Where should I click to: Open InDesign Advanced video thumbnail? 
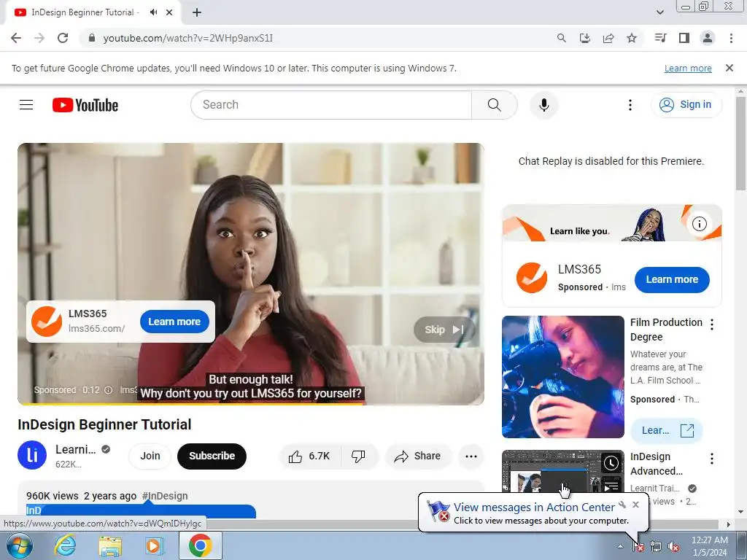tap(562, 472)
